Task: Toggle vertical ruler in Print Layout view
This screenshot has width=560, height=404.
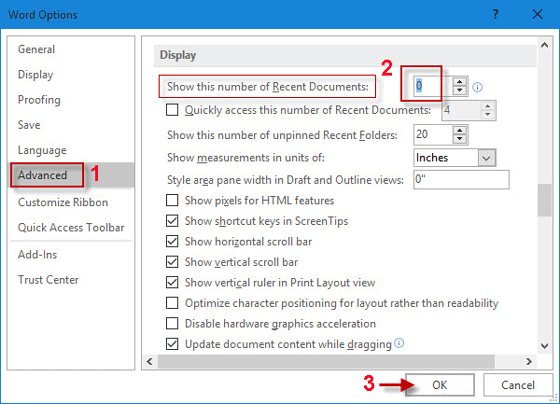Action: 172,282
